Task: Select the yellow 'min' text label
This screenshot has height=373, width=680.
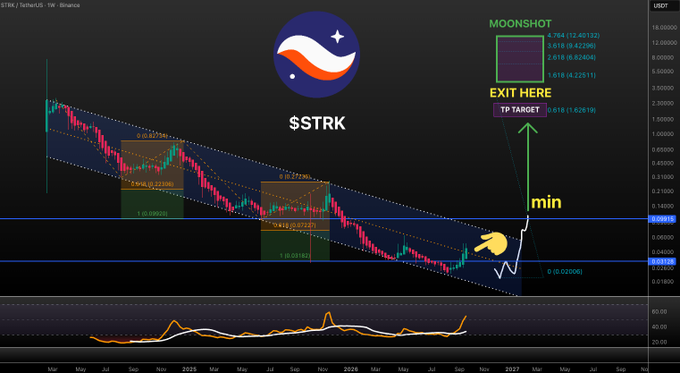Action: pos(546,202)
